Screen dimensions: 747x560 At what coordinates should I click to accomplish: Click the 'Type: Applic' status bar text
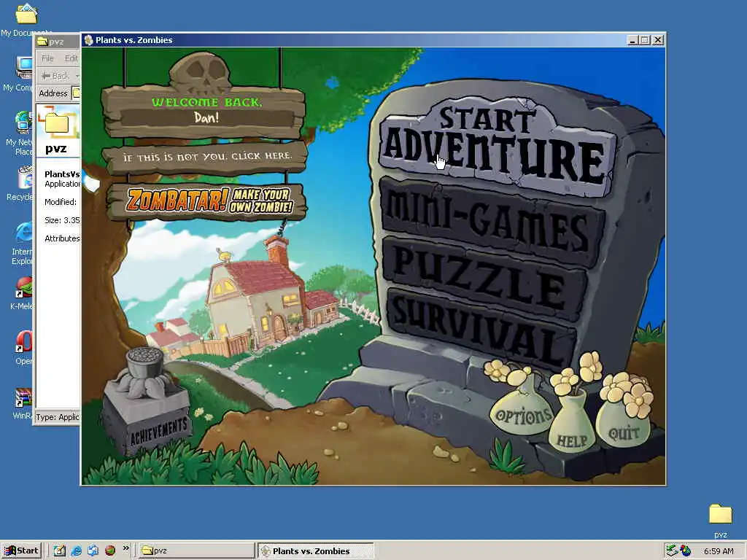click(58, 417)
